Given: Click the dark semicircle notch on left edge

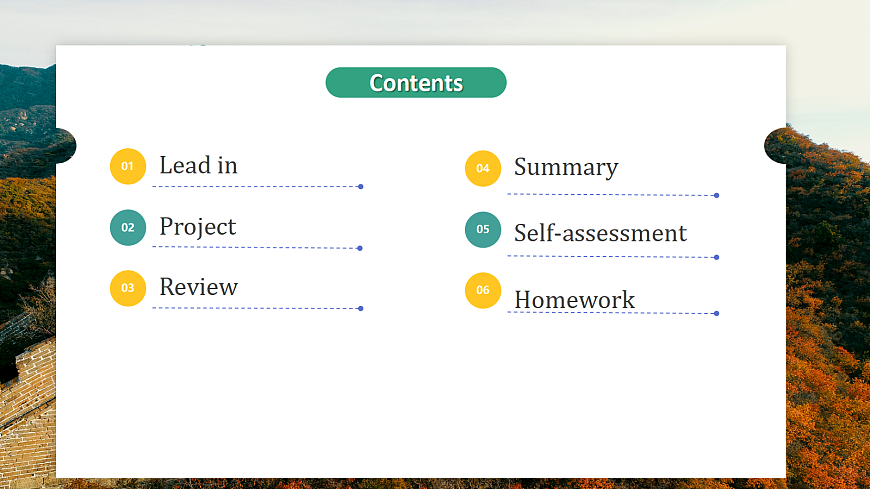Looking at the screenshot, I should [x=65, y=146].
